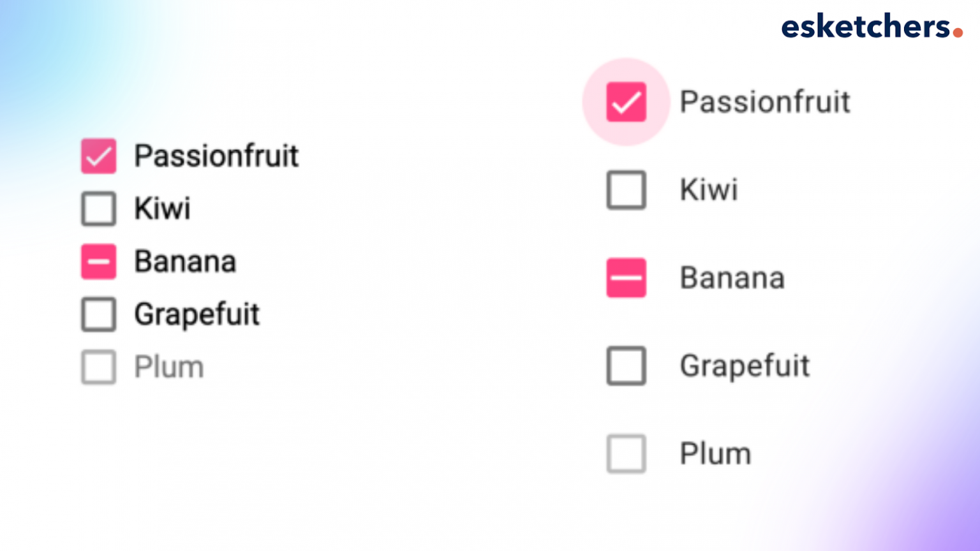Toggle indeterminate Banana checkbox in the left list
The image size is (980, 551).
[x=98, y=261]
